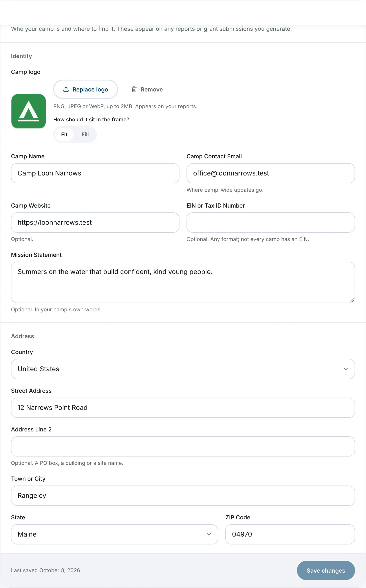Click the State dropdown chevron arrow
This screenshot has width=366, height=588.
(209, 534)
